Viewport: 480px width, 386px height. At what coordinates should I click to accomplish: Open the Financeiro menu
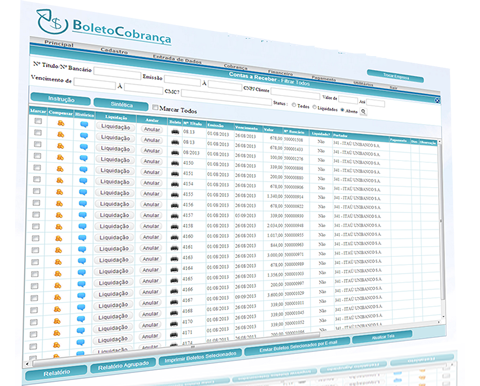point(280,72)
